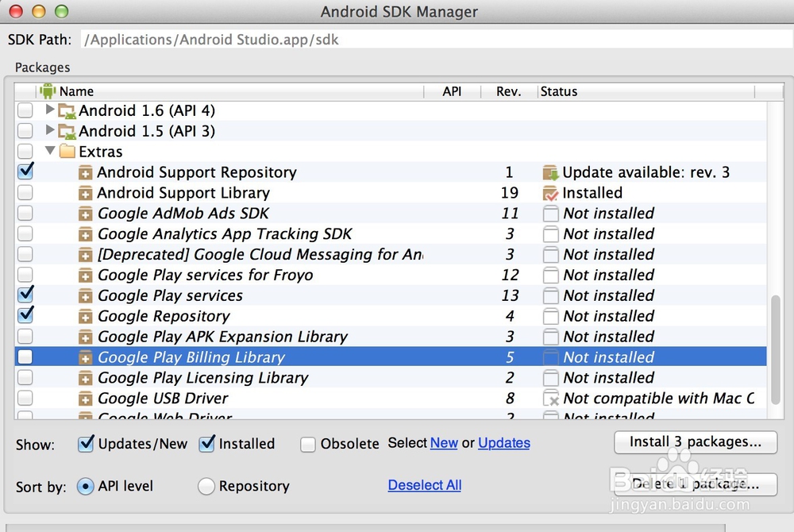794x532 pixels.
Task: Click the Name column header
Action: pyautogui.click(x=230, y=91)
